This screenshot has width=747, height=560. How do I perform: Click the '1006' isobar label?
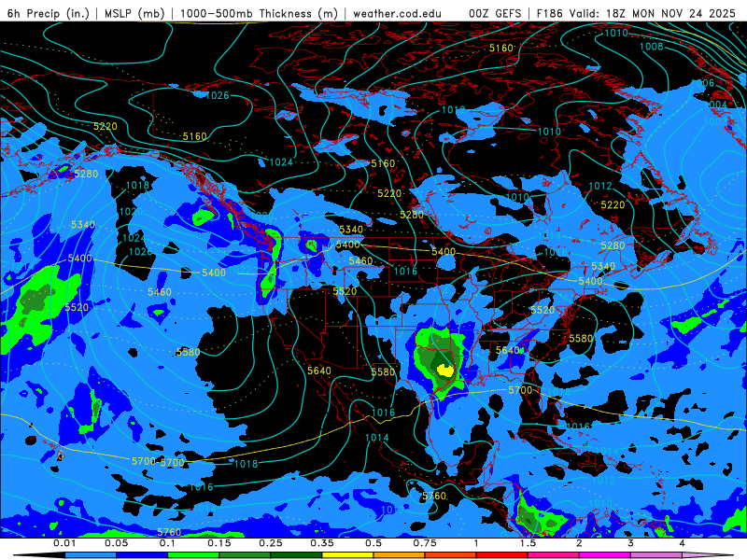(x=703, y=83)
